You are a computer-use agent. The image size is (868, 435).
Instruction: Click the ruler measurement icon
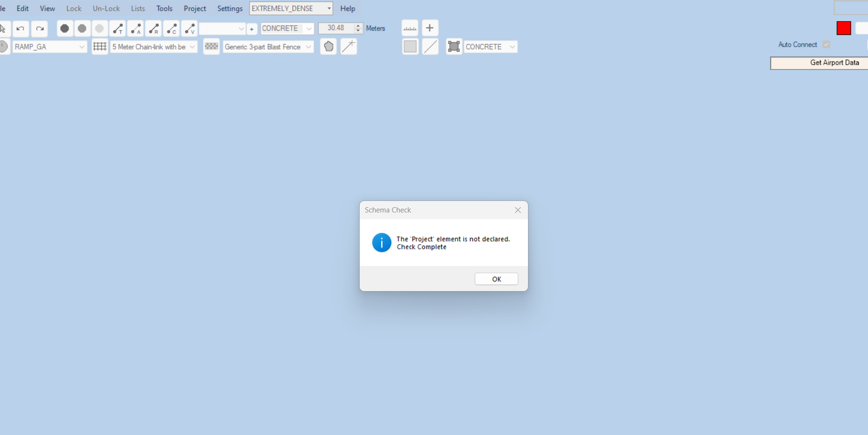tap(410, 28)
